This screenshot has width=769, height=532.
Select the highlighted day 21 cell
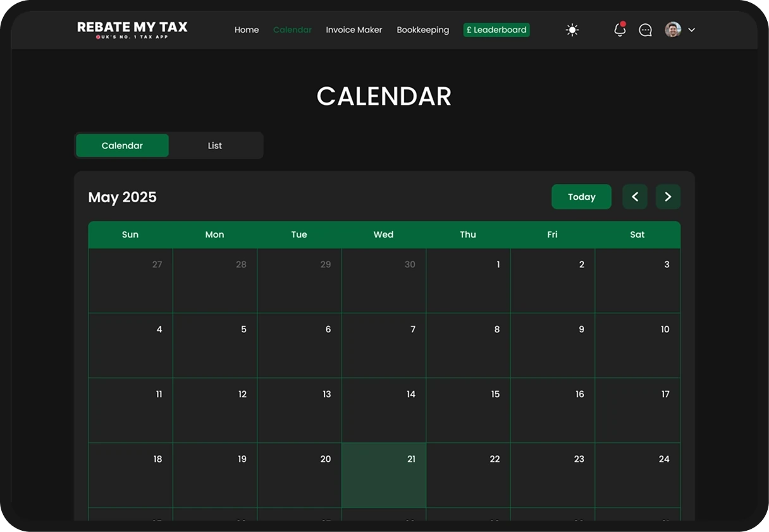[x=384, y=475]
